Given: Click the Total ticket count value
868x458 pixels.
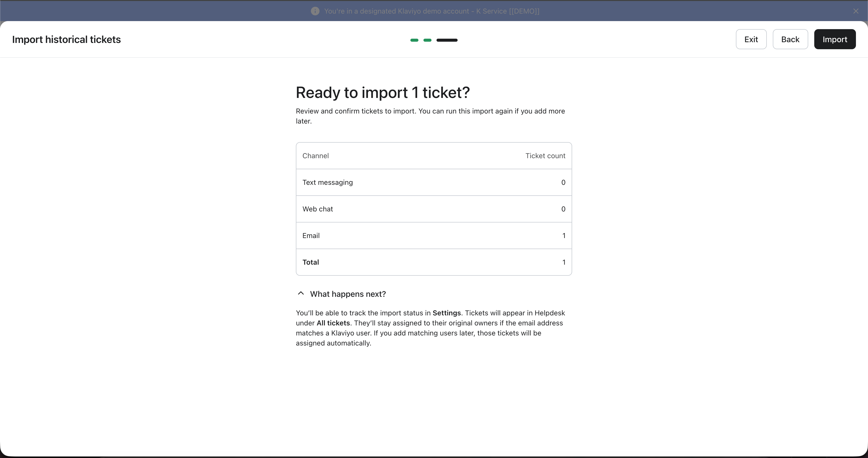Looking at the screenshot, I should pyautogui.click(x=564, y=262).
